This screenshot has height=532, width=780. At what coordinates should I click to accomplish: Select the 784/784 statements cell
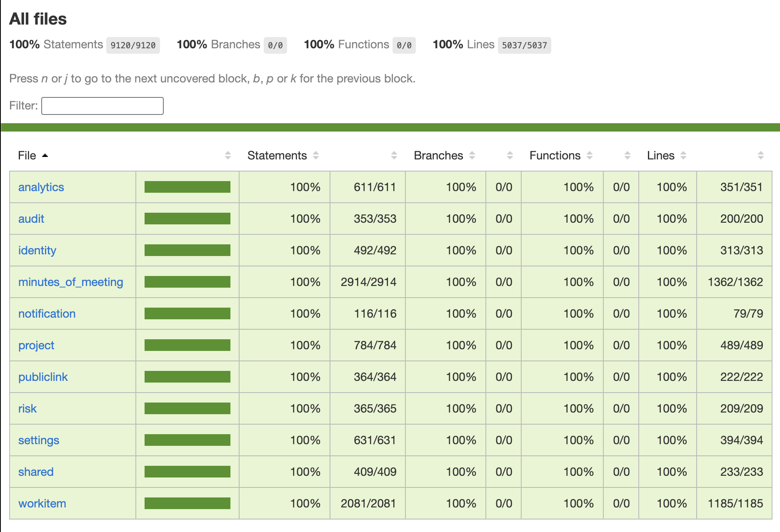[x=368, y=346]
